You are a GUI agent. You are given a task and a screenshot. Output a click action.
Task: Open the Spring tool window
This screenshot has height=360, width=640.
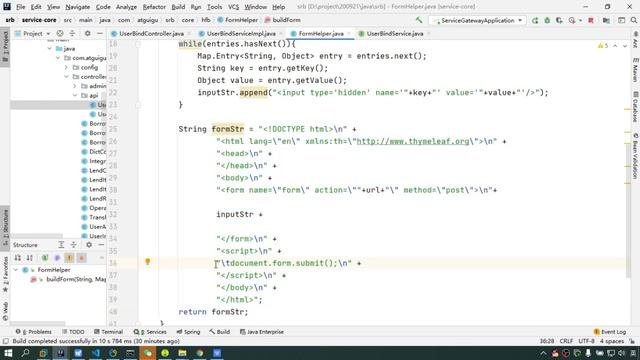[x=188, y=332]
